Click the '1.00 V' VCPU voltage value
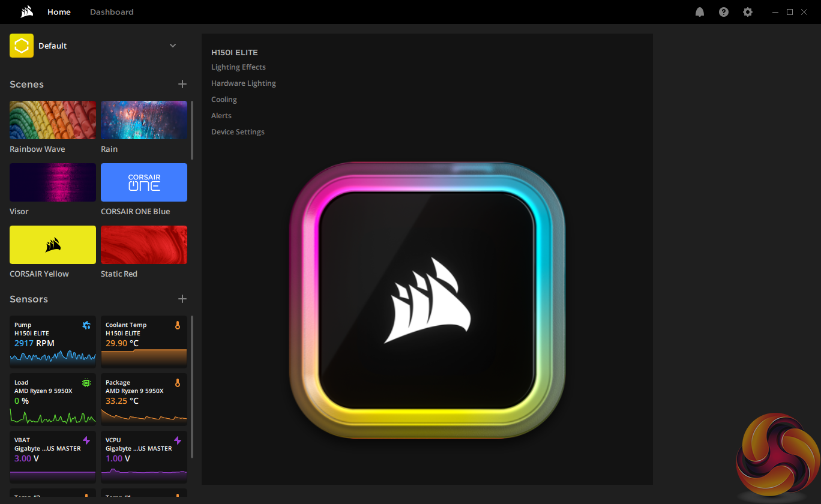 [118, 459]
